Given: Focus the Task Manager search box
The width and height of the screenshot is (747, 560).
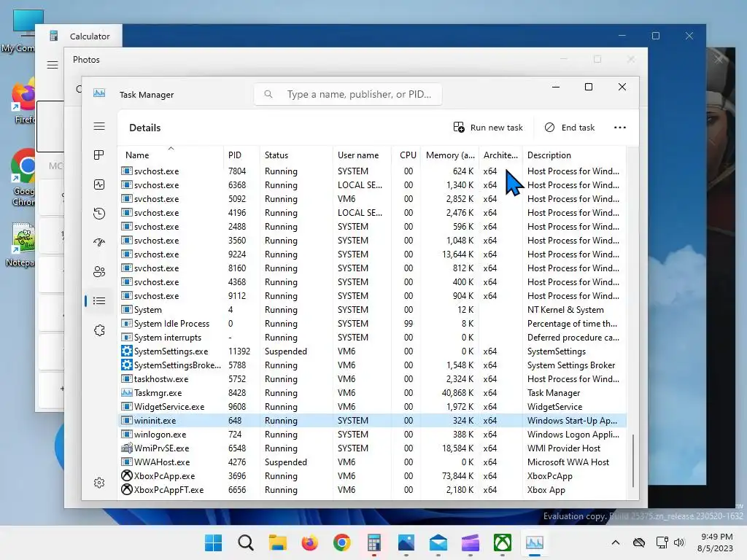Looking at the screenshot, I should click(348, 94).
